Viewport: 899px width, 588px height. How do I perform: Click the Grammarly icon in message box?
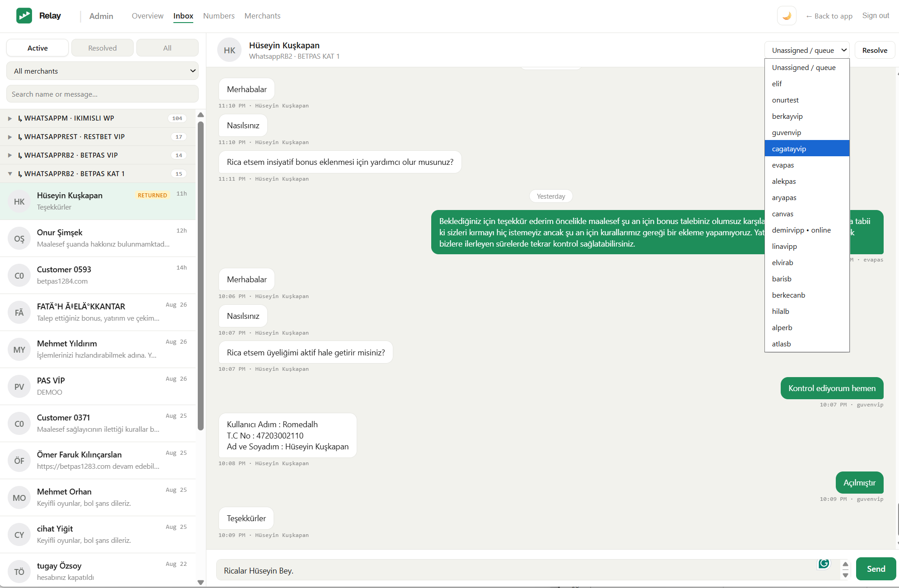click(824, 563)
